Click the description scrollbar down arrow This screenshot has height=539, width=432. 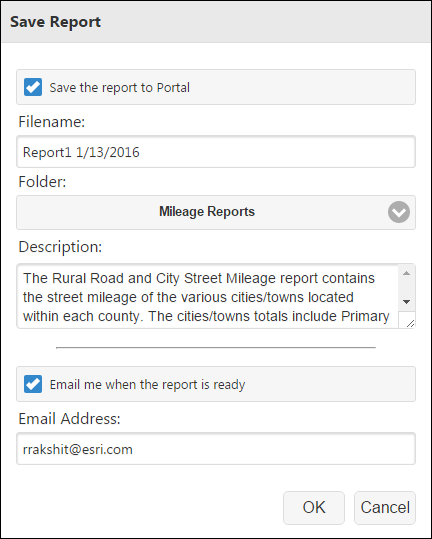[x=407, y=302]
